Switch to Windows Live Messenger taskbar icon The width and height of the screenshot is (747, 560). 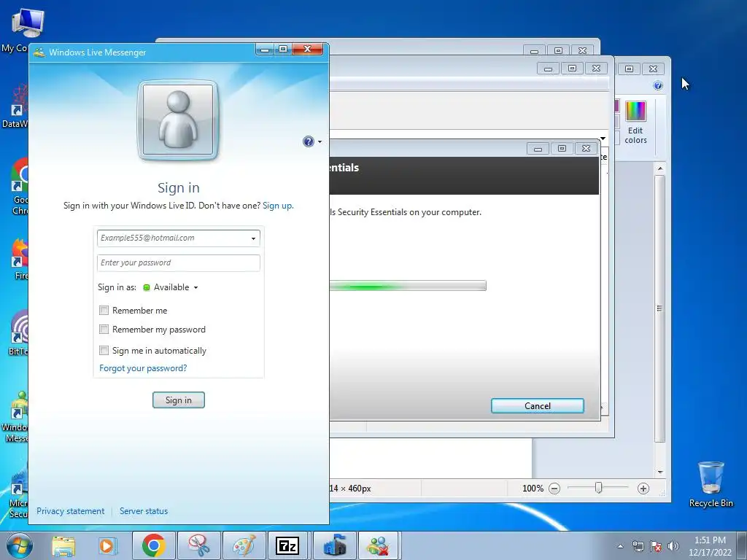(379, 546)
